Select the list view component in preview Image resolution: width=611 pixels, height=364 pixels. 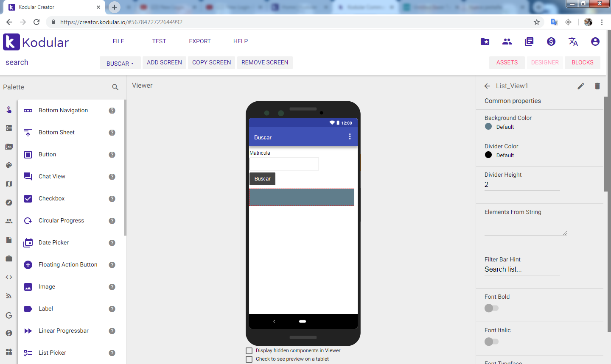point(302,197)
